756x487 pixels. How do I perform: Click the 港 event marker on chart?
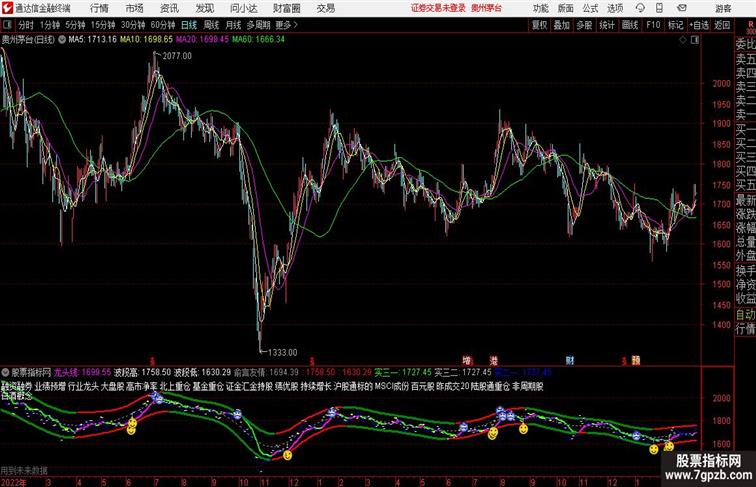[x=494, y=360]
